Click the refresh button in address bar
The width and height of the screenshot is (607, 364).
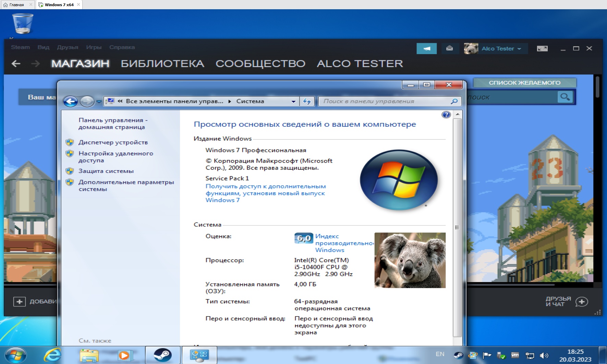click(x=307, y=101)
